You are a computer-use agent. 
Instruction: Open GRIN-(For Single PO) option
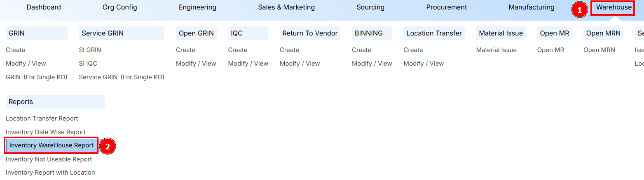coord(36,77)
